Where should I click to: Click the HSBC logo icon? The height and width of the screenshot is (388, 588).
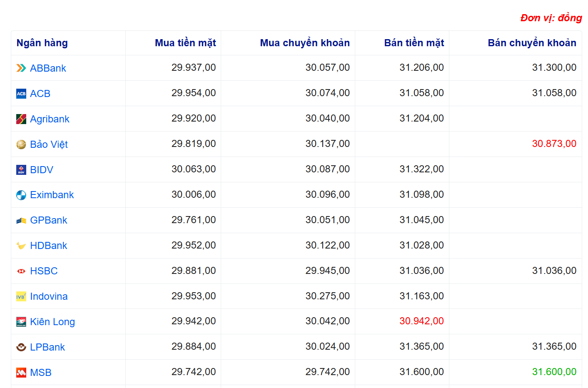tap(21, 271)
